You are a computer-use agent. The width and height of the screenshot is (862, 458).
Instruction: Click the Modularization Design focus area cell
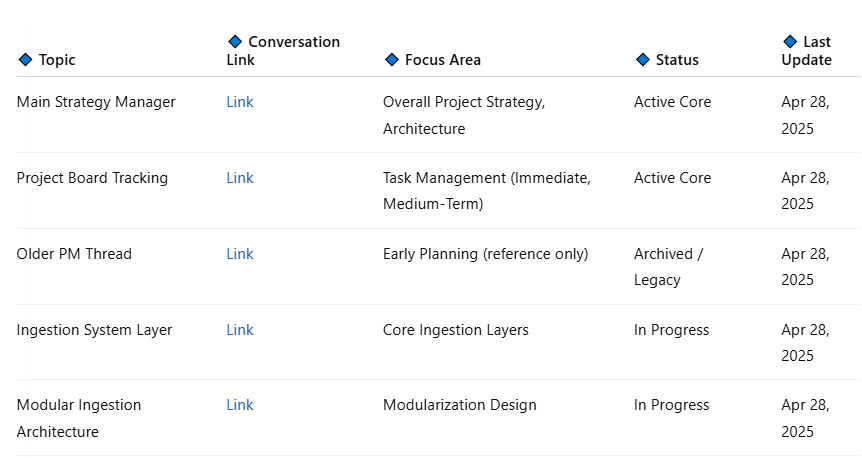(x=460, y=405)
